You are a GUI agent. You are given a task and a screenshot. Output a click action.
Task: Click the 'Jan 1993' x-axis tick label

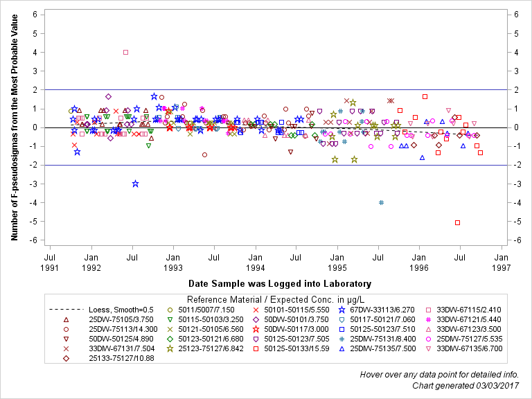173,263
